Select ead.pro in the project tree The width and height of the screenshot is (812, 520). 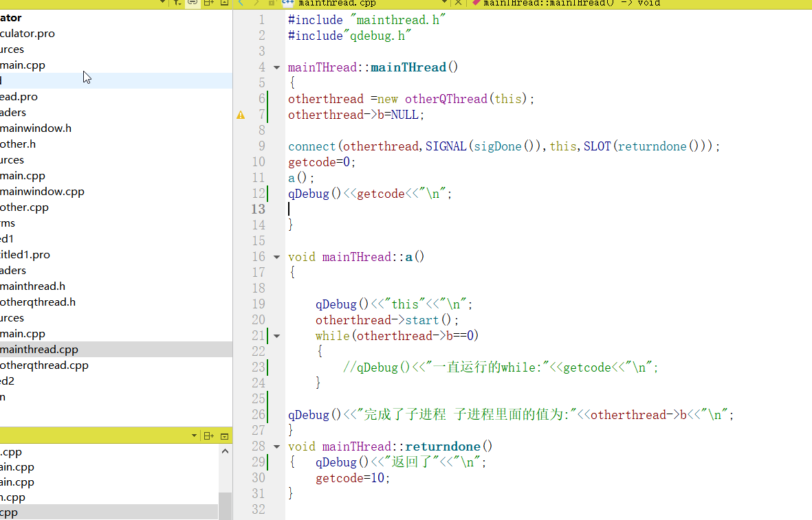coord(19,97)
